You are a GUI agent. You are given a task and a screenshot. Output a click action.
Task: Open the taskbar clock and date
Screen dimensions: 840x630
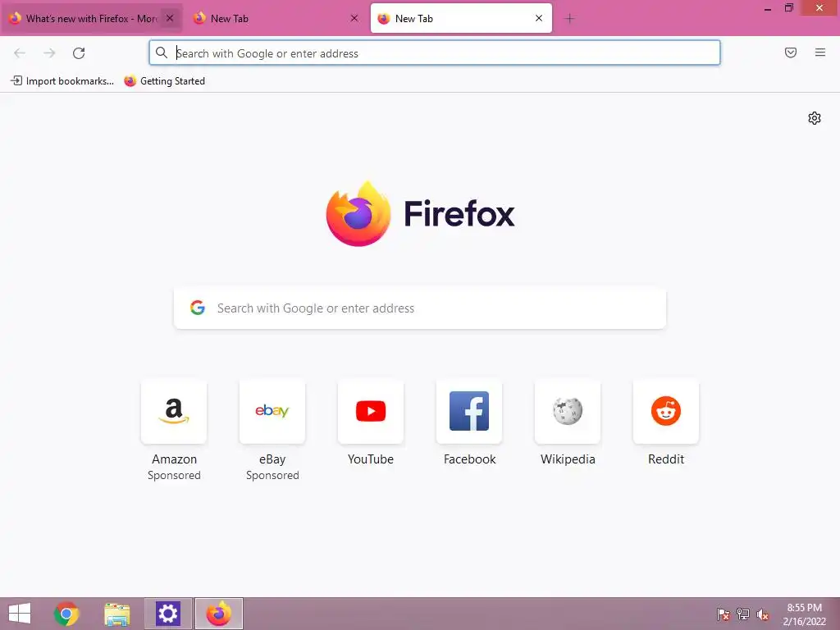click(x=804, y=614)
